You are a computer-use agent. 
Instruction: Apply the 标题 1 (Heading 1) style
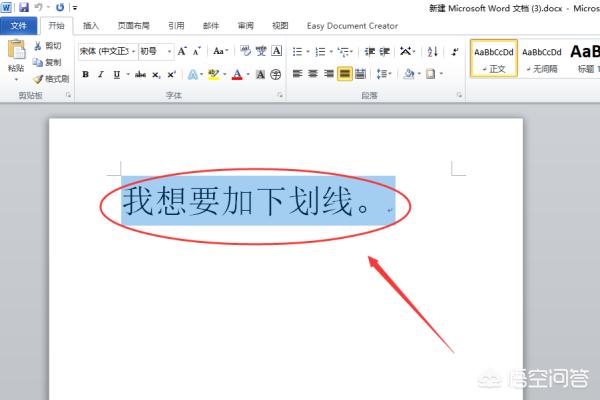(585, 59)
